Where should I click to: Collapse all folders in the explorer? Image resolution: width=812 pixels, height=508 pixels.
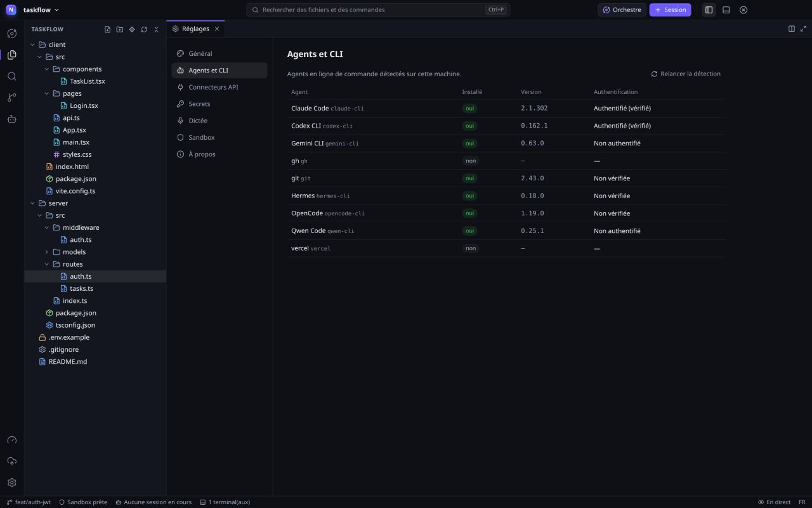156,29
